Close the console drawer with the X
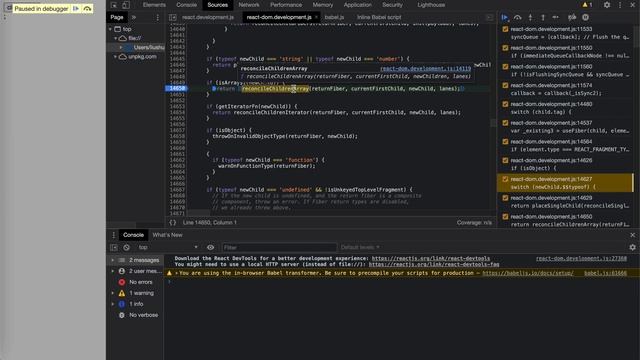The width and height of the screenshot is (640, 360). pyautogui.click(x=633, y=235)
